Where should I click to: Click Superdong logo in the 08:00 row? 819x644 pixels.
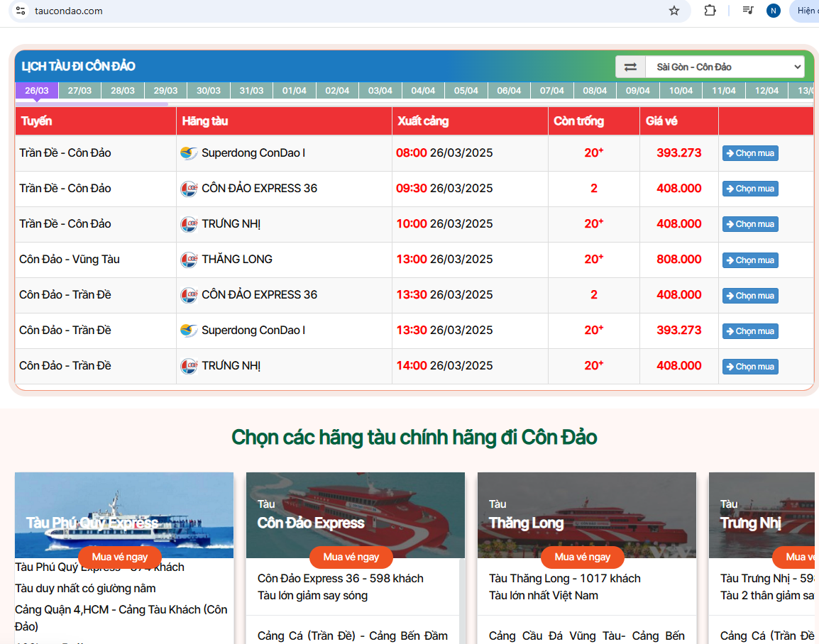point(189,153)
